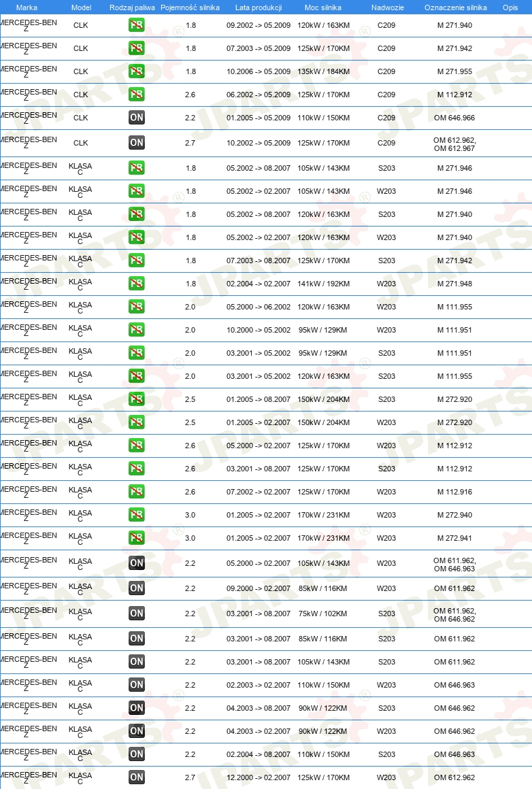
Task: Click ON icon in 75kW / 102KM row
Action: [x=136, y=614]
